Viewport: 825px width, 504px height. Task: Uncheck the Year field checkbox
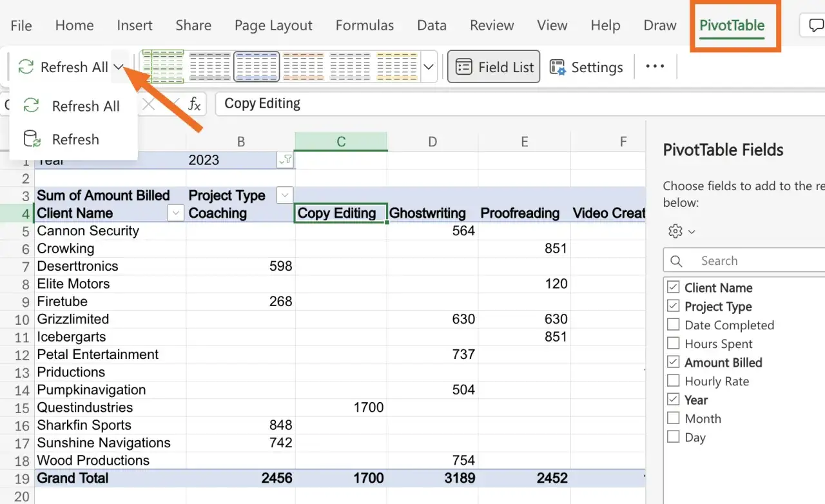[x=674, y=400]
